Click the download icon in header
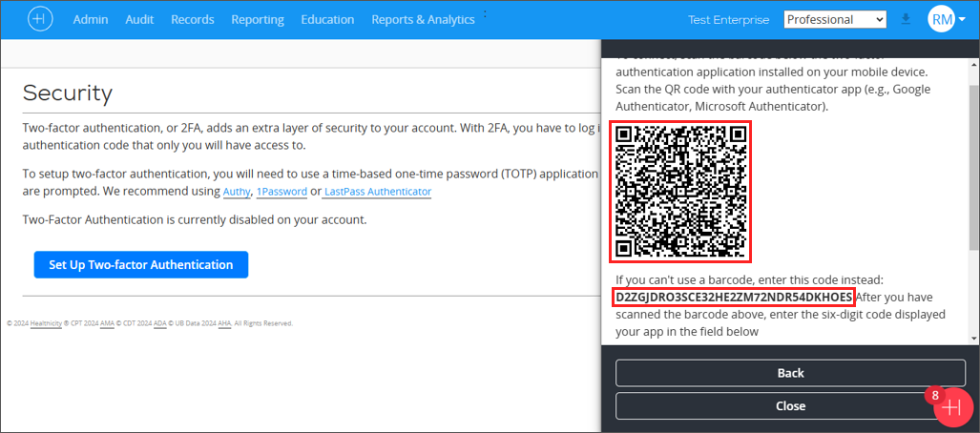Screen dimensions: 980x433 906,19
